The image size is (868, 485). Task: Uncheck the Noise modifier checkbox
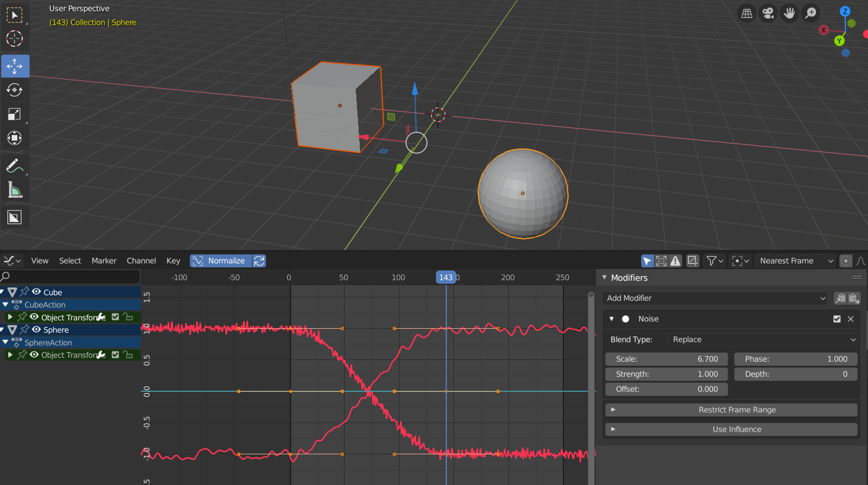[837, 319]
